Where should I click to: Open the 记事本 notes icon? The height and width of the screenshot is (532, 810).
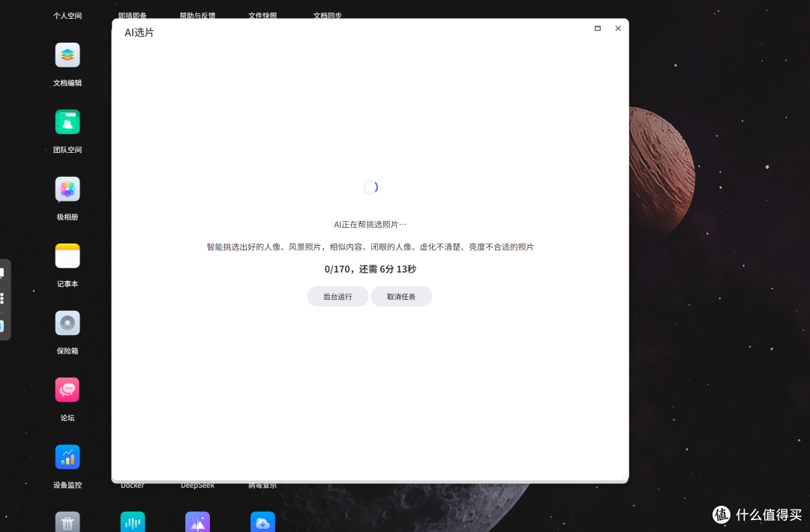pos(67,256)
